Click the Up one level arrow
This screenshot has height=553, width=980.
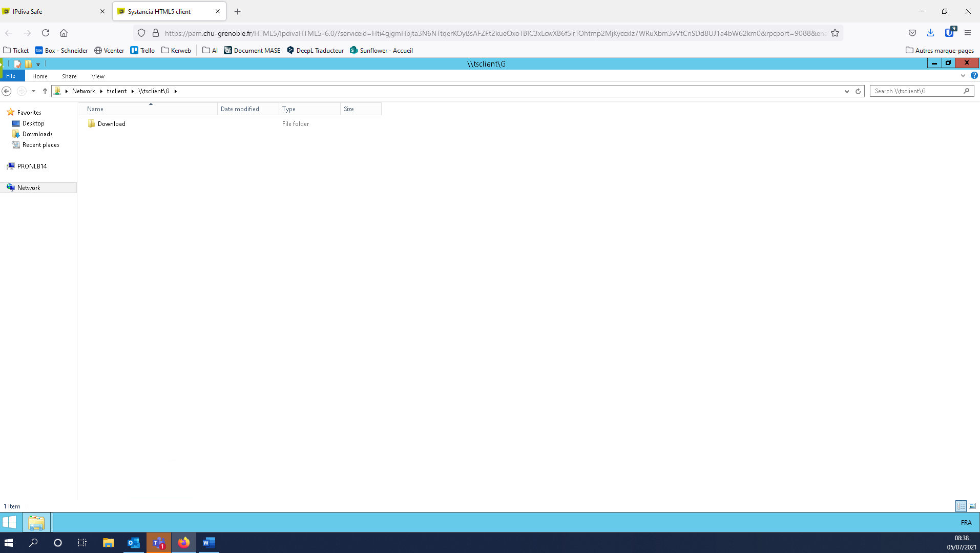click(45, 91)
